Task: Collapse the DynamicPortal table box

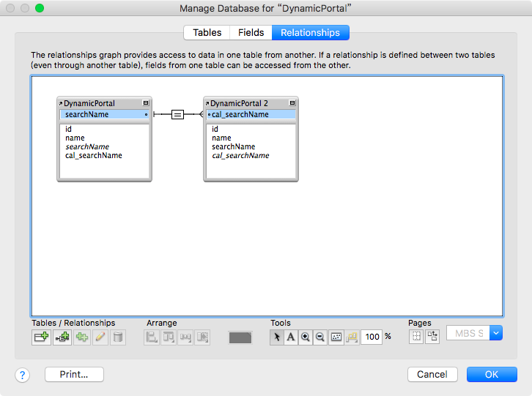Action: point(146,102)
